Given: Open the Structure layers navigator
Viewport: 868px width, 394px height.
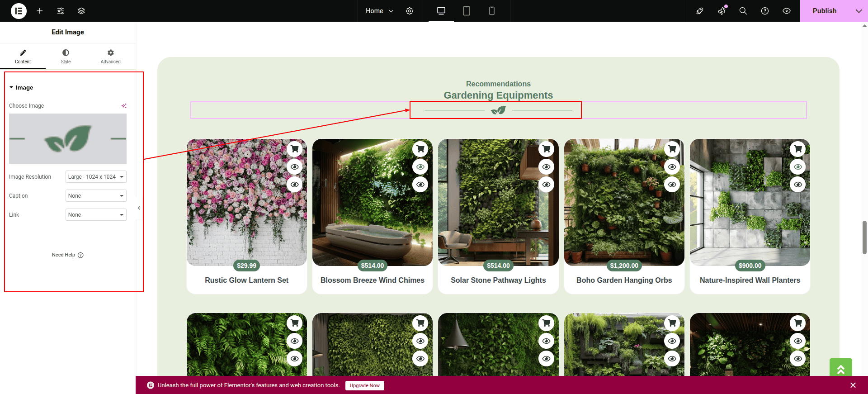Looking at the screenshot, I should pyautogui.click(x=81, y=11).
